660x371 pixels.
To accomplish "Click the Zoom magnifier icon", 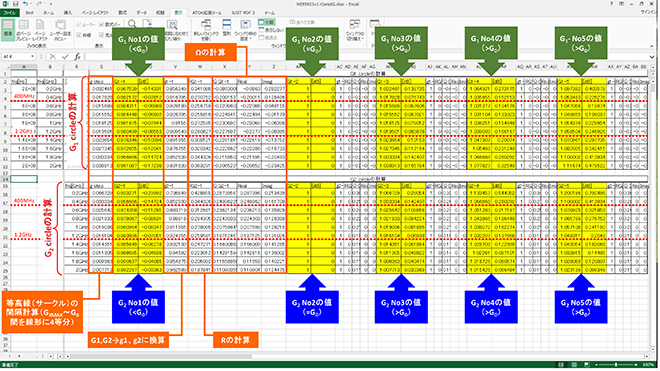I will tap(132, 24).
